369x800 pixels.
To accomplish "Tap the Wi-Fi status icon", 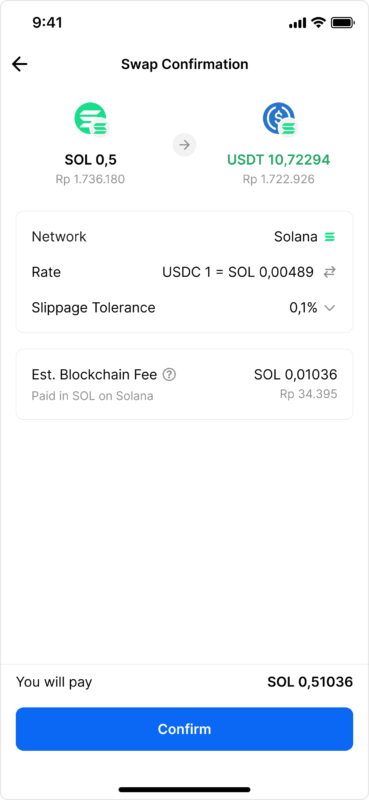I will coord(318,22).
